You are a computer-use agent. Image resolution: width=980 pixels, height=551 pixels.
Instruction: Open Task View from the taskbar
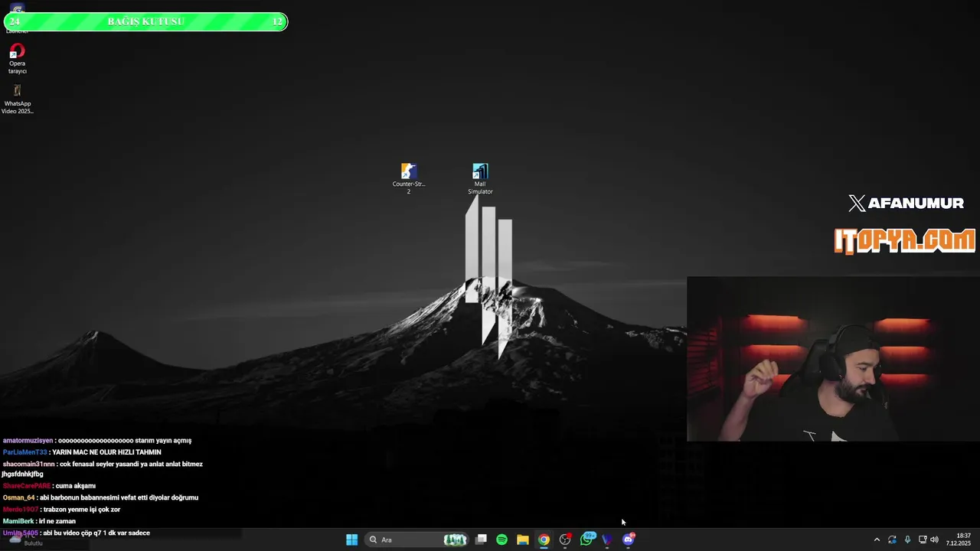coord(481,540)
